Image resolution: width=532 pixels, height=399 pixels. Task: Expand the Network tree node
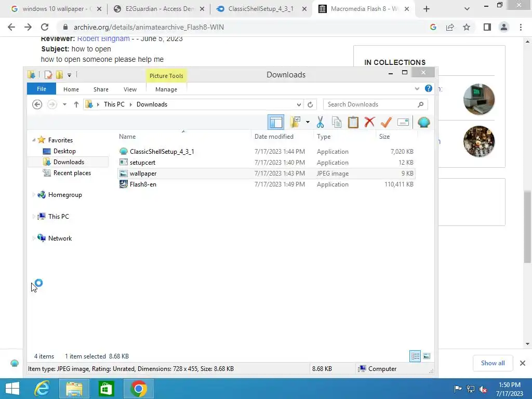(x=34, y=238)
